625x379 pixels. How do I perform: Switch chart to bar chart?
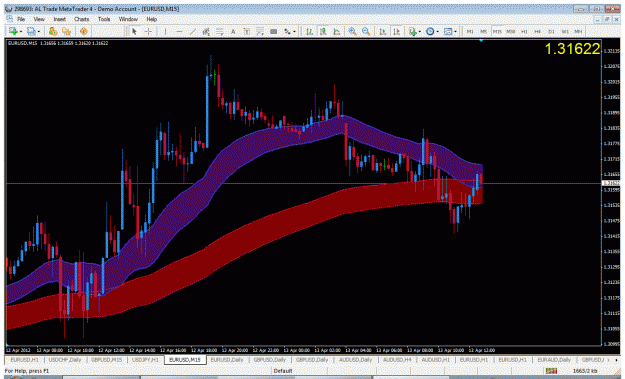tap(309, 31)
